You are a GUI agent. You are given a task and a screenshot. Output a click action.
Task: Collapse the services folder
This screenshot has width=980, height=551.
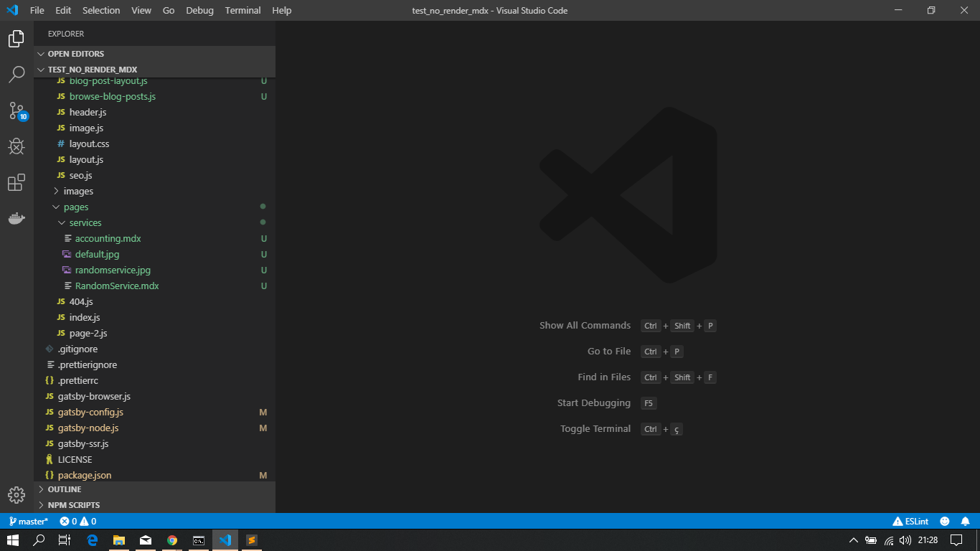point(154,222)
